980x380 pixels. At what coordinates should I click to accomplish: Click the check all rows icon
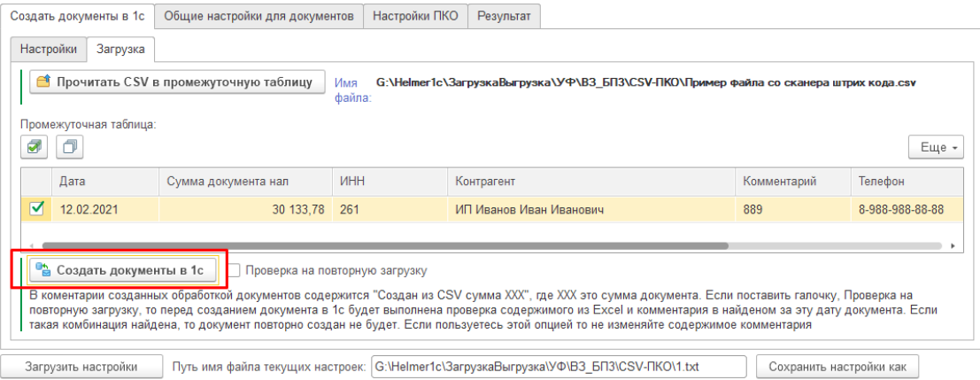(34, 147)
